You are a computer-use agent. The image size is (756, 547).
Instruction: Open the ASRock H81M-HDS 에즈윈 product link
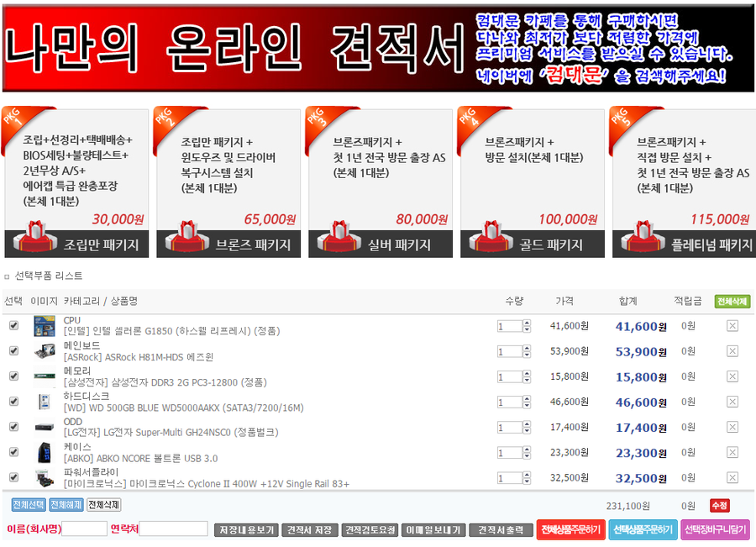pyautogui.click(x=139, y=357)
